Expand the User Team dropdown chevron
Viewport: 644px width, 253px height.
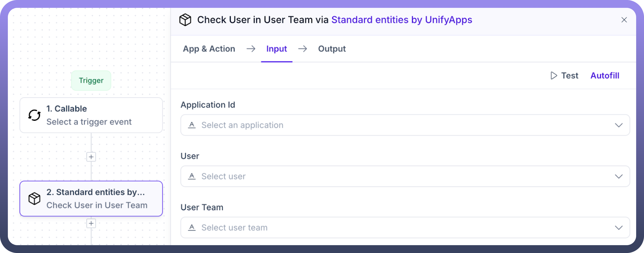[618, 228]
